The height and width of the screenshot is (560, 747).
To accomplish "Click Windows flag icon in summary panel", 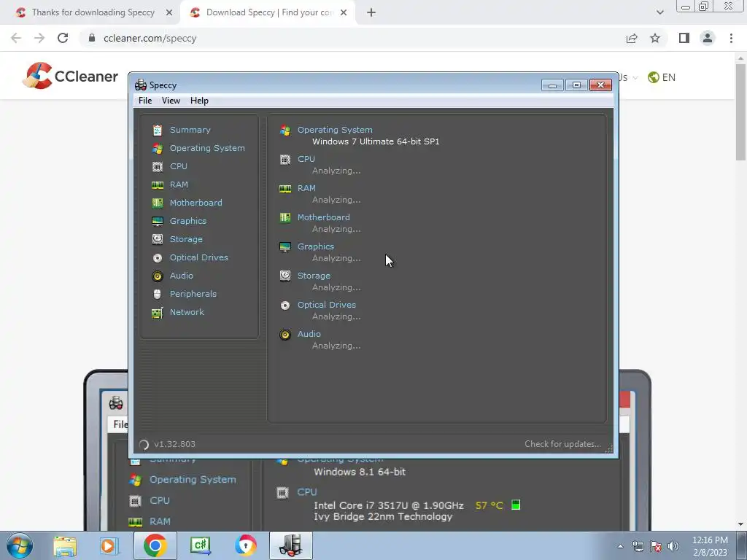I will pyautogui.click(x=285, y=130).
